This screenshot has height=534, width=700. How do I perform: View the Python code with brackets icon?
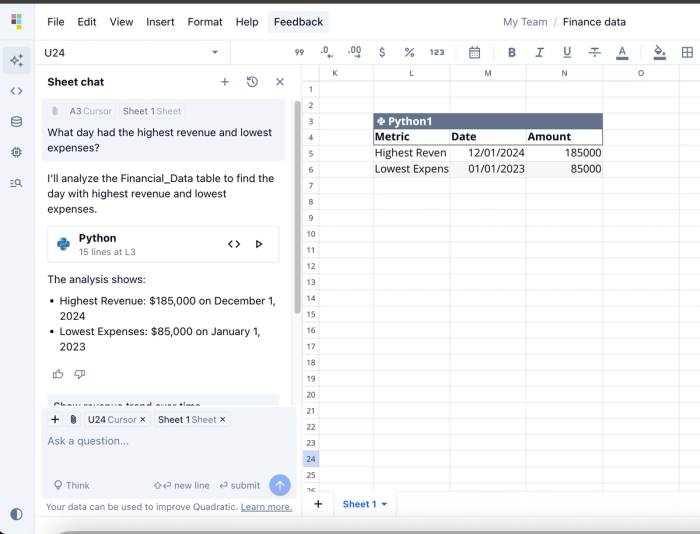pos(234,244)
